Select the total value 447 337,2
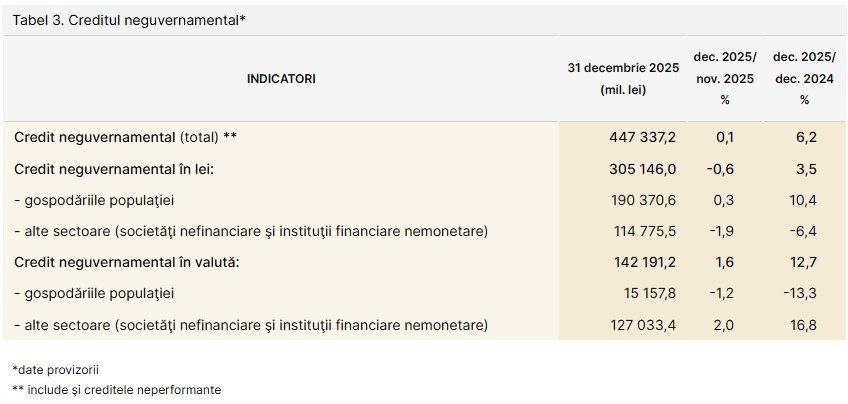 click(x=642, y=138)
